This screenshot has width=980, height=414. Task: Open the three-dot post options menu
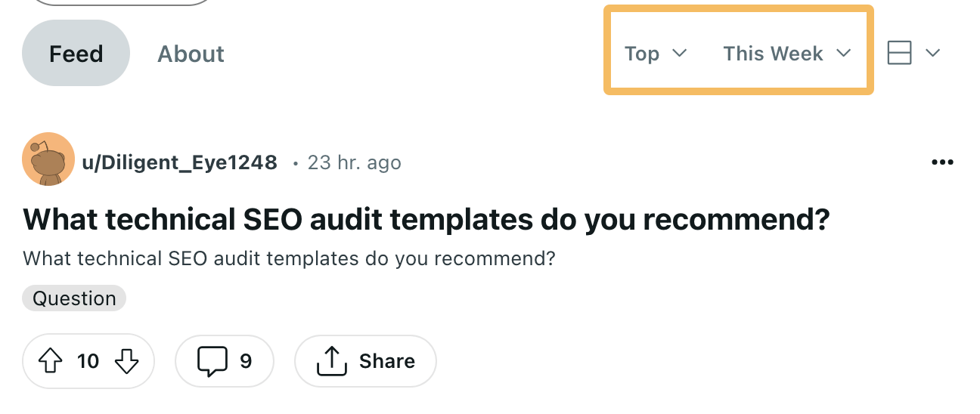pyautogui.click(x=942, y=162)
